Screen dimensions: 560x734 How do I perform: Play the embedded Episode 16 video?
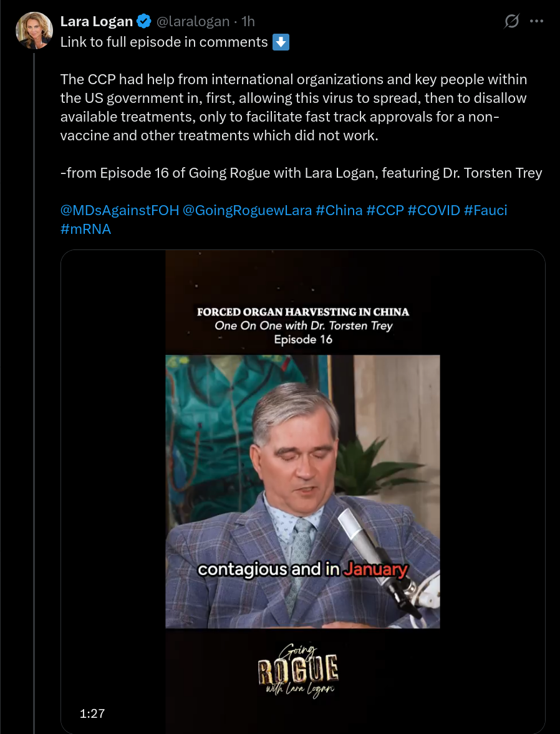(x=303, y=491)
